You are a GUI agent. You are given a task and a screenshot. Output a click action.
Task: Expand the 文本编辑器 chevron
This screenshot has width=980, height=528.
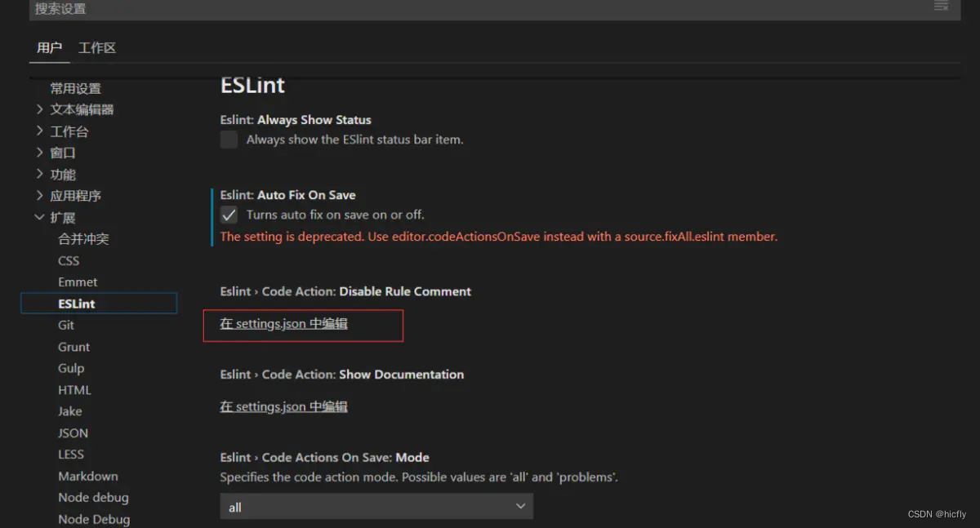pyautogui.click(x=40, y=109)
